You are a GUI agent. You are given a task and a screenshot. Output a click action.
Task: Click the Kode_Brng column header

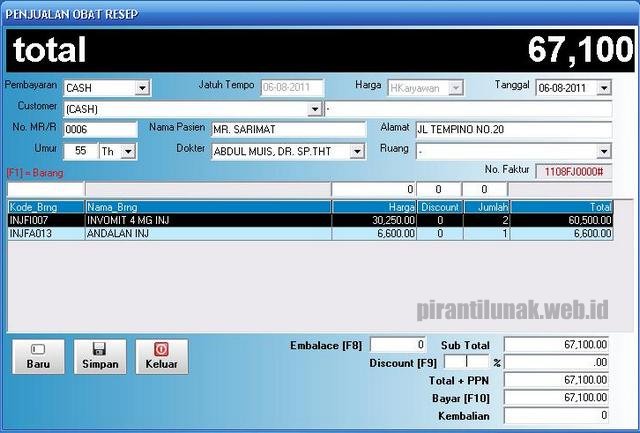pyautogui.click(x=46, y=207)
